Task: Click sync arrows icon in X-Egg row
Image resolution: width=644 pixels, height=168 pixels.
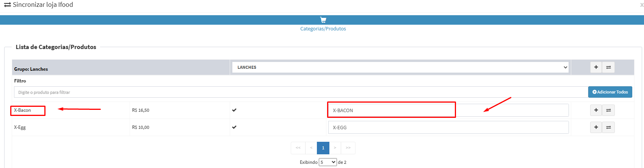Action: click(608, 127)
